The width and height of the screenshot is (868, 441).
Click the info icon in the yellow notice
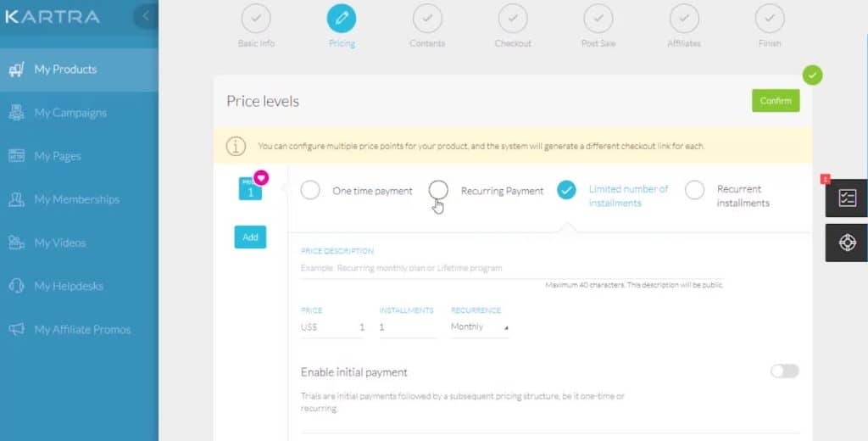pyautogui.click(x=236, y=146)
